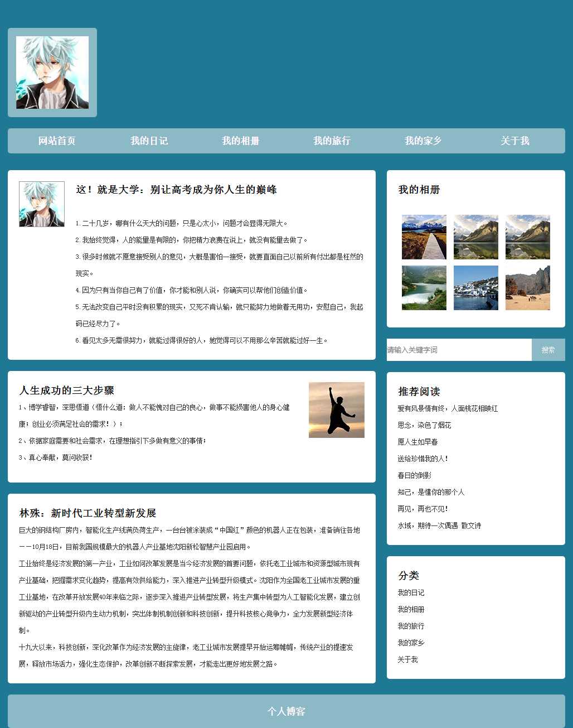Image resolution: width=573 pixels, height=728 pixels.
Task: Click the green river valley album photo
Action: [x=424, y=288]
